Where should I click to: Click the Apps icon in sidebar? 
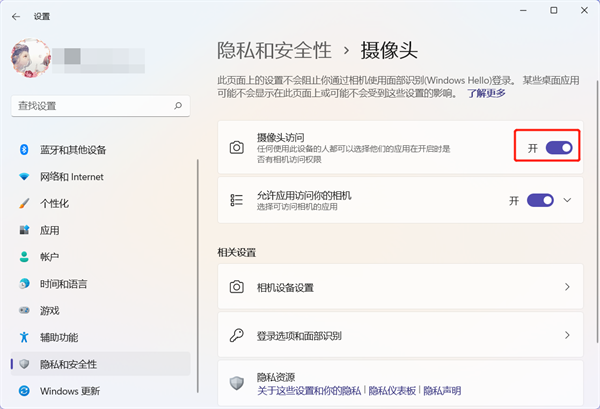tap(24, 230)
